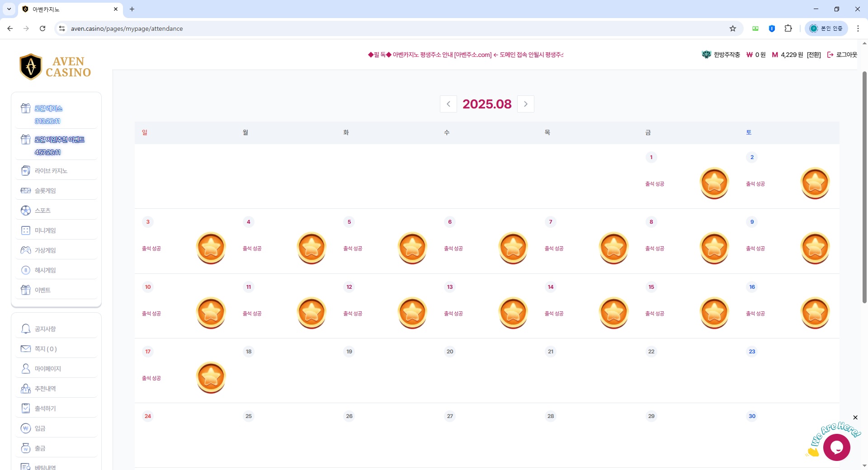
Task: Open the live casino menu icon
Action: coord(26,171)
